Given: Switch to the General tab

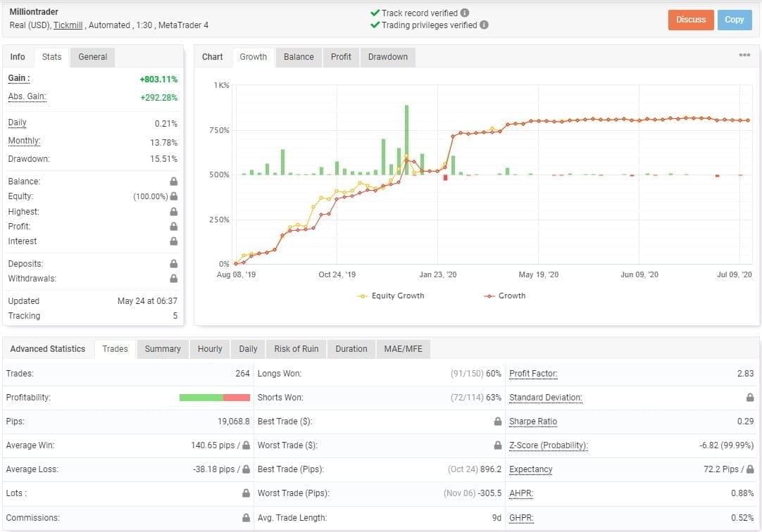Looking at the screenshot, I should 92,56.
